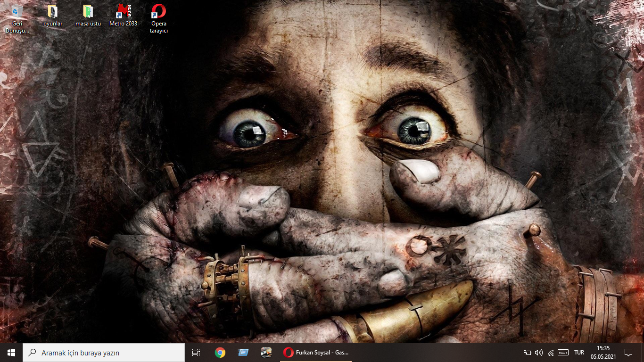Switch keyboard language via TUR indicator

[x=579, y=352]
